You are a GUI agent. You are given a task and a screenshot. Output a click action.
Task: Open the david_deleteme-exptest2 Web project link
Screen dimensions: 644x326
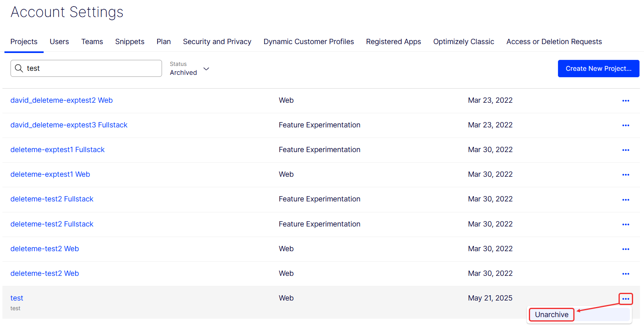click(61, 100)
